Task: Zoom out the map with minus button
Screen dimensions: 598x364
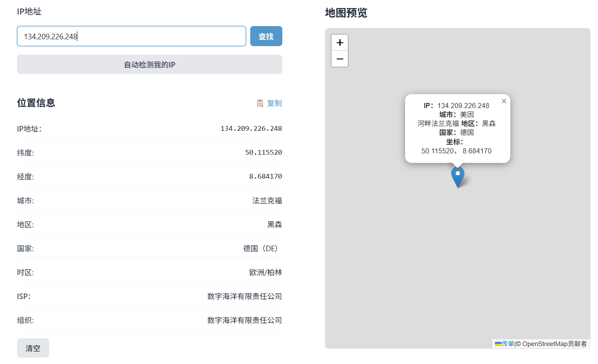Action: click(340, 59)
